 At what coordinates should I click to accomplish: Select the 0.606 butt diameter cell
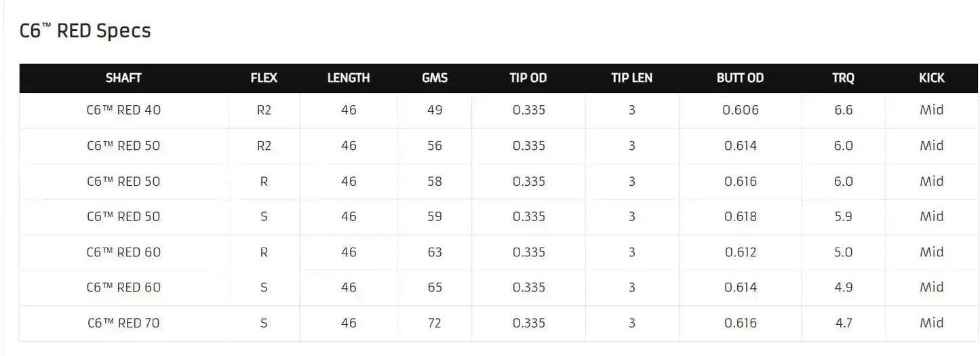tap(741, 110)
